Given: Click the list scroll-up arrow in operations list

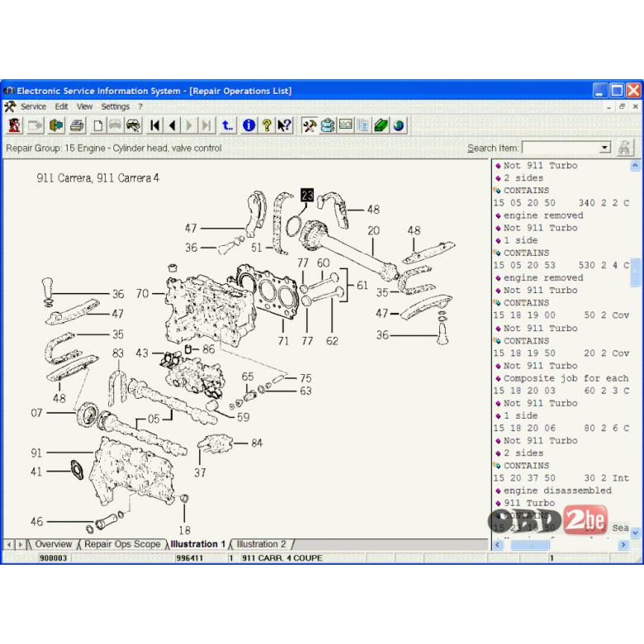Looking at the screenshot, I should 636,165.
